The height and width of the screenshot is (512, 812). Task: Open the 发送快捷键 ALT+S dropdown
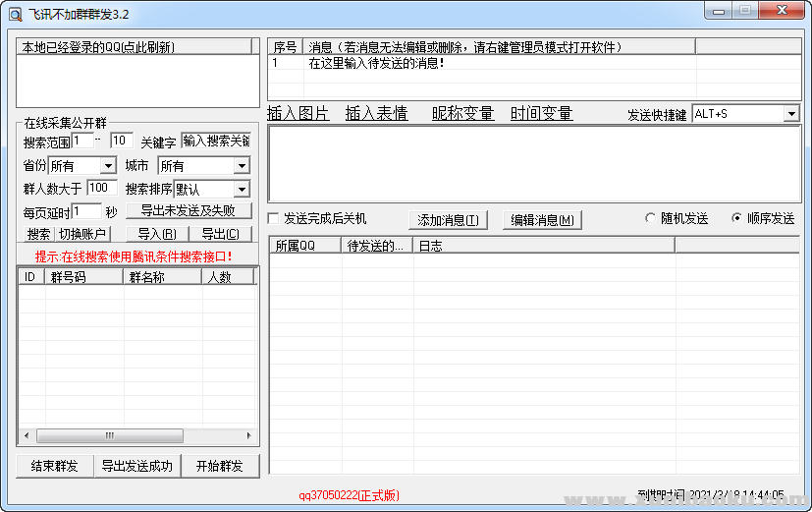coord(791,114)
